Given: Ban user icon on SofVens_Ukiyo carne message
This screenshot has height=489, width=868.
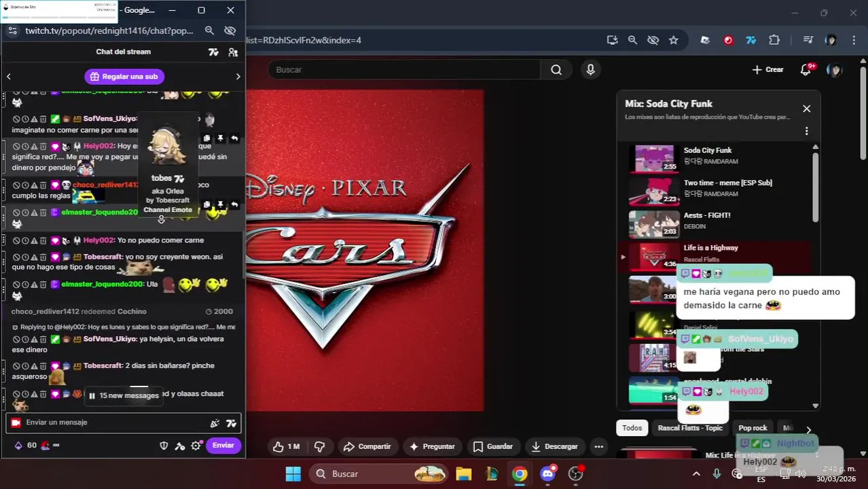Looking at the screenshot, I should pyautogui.click(x=16, y=119).
